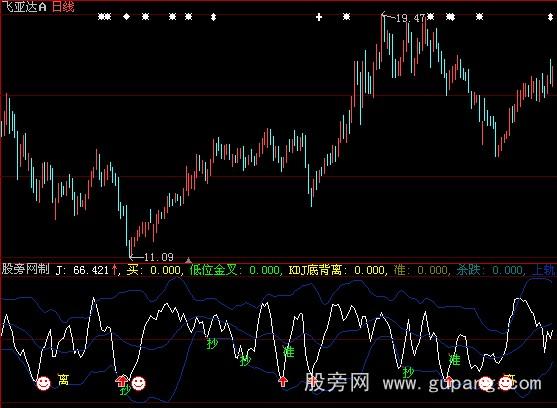Click the 买: 0.000 indicator value
Viewport: 557px width, 408px height.
point(153,270)
